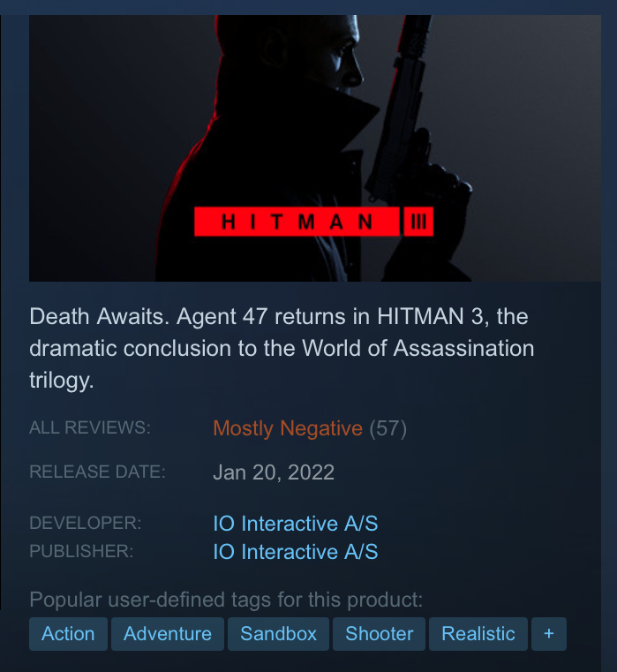Click the Popular user-defined tags heading
The height and width of the screenshot is (672, 617).
(226, 600)
